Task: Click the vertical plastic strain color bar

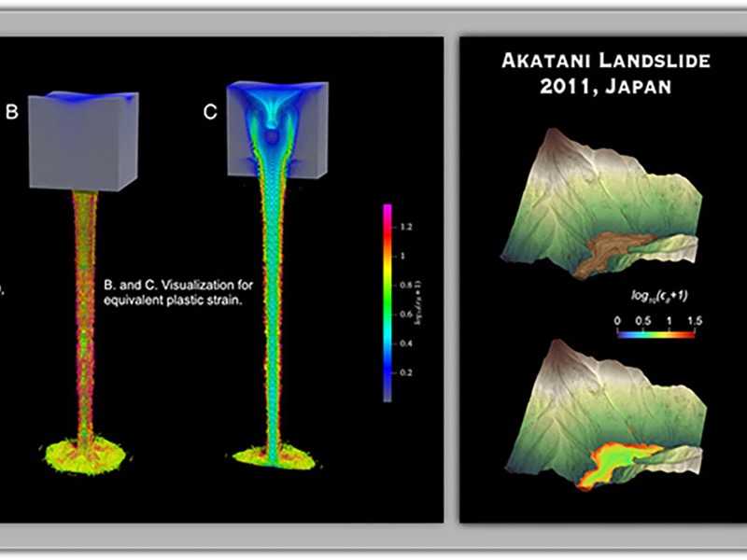Action: [388, 302]
